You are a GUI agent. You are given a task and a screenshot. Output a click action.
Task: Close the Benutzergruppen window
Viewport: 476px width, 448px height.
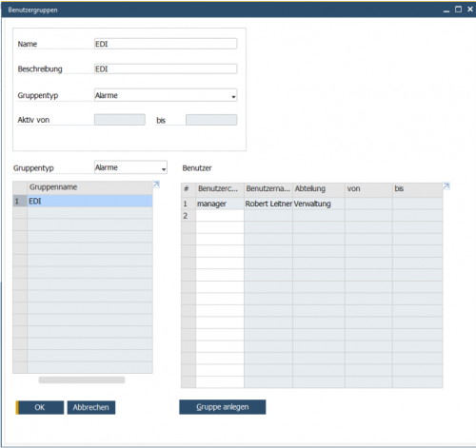[x=470, y=10]
